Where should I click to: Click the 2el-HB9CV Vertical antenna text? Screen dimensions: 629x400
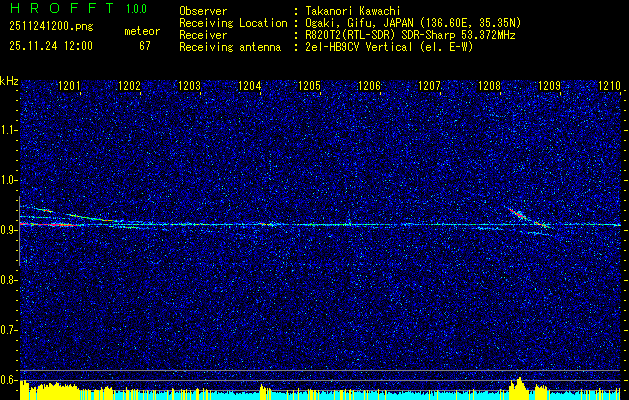click(389, 47)
